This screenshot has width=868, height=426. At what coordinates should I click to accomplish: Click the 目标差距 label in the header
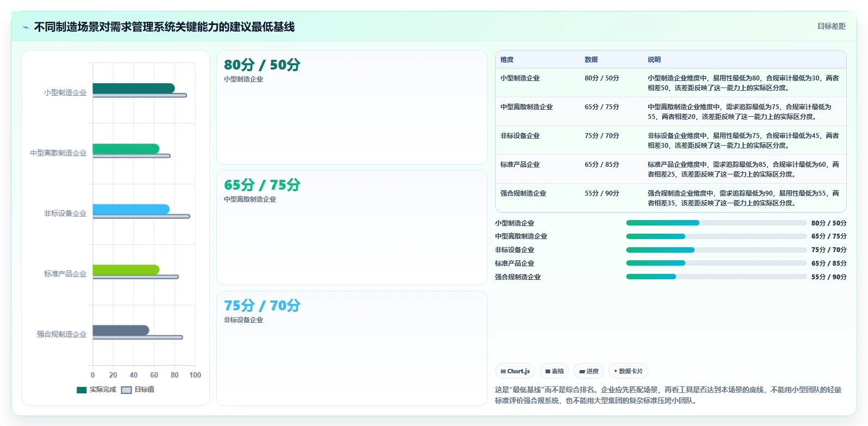point(831,26)
